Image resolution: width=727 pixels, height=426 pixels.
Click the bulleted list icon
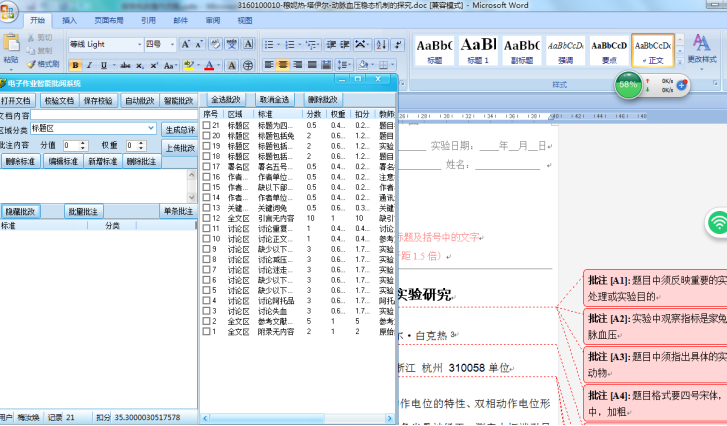(269, 45)
